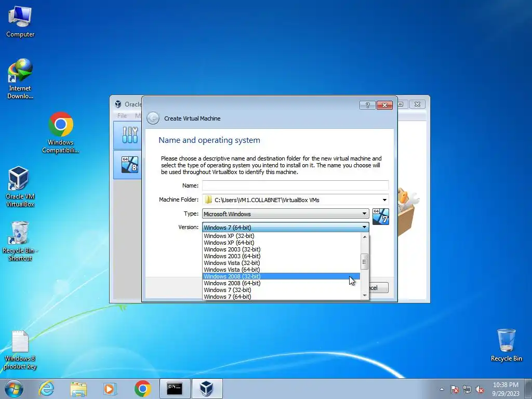Open Action Center flag in system tray
532x399 pixels.
click(x=455, y=389)
